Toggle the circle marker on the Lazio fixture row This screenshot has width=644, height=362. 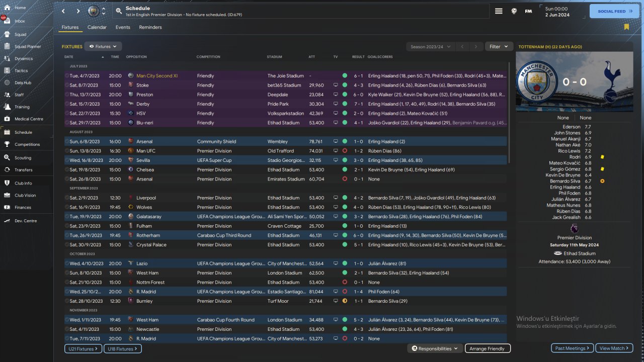(x=67, y=263)
